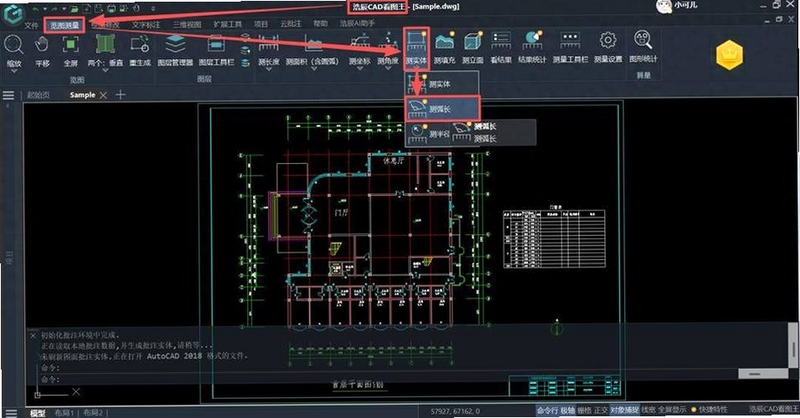Open 结果统计 result statistics
The height and width of the screenshot is (418, 800).
pos(532,48)
